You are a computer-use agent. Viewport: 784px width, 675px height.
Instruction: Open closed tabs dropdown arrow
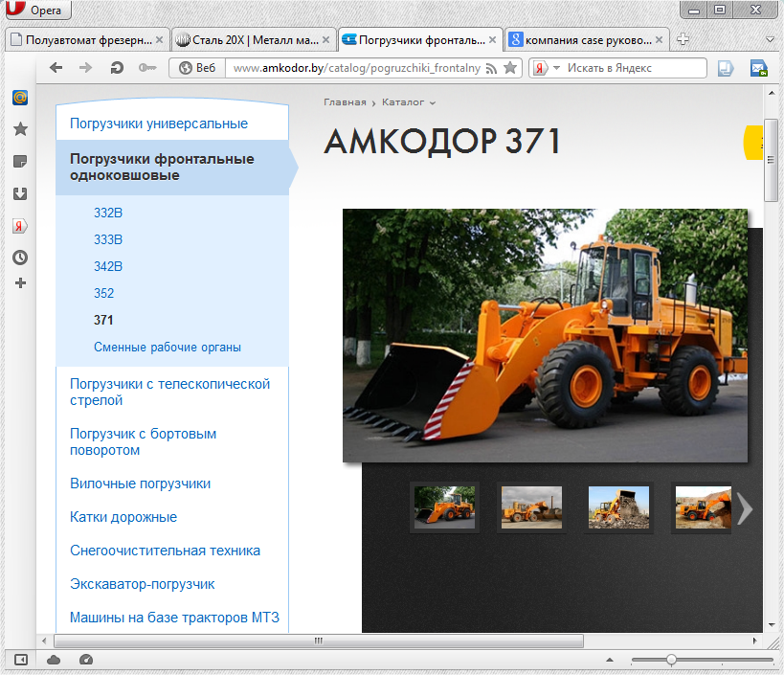(x=770, y=39)
